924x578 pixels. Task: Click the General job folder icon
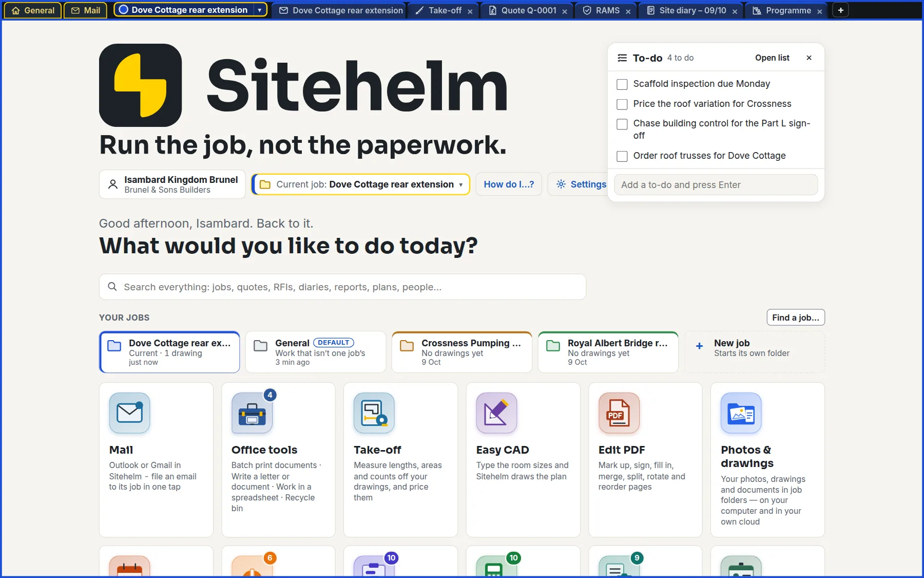pyautogui.click(x=261, y=346)
